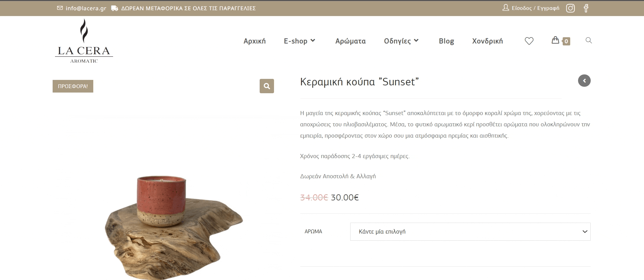Open the Blog page

click(446, 41)
